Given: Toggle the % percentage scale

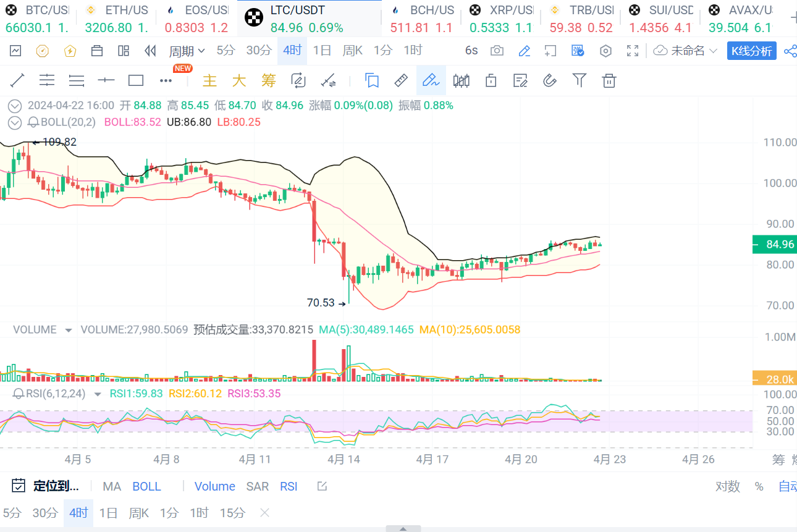Looking at the screenshot, I should coord(759,486).
